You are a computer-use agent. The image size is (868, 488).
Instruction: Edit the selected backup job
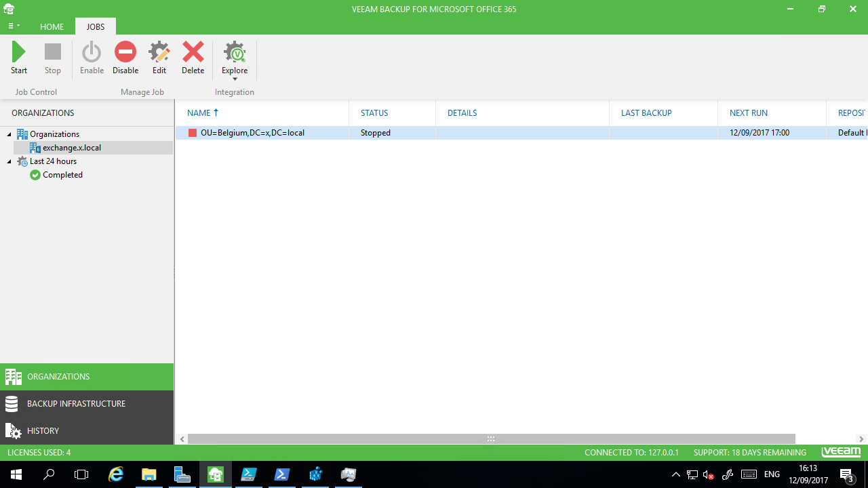[x=159, y=58]
